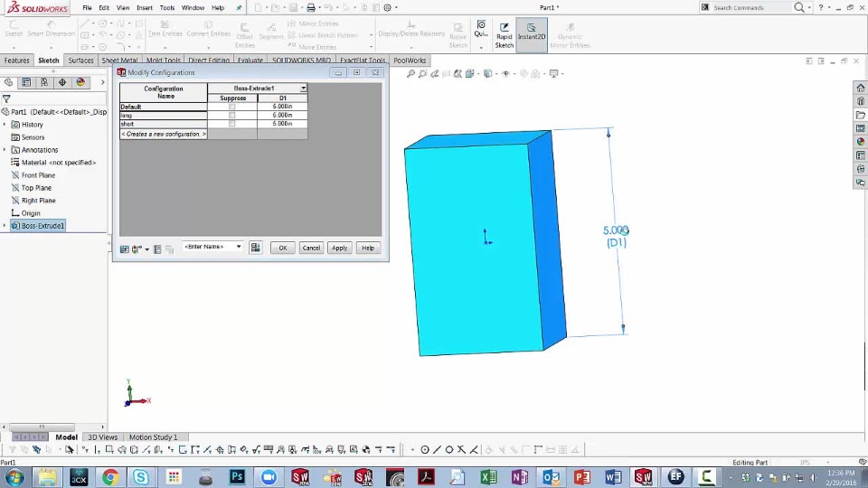Expand the Boss-Extrude1 feature node

tap(5, 226)
